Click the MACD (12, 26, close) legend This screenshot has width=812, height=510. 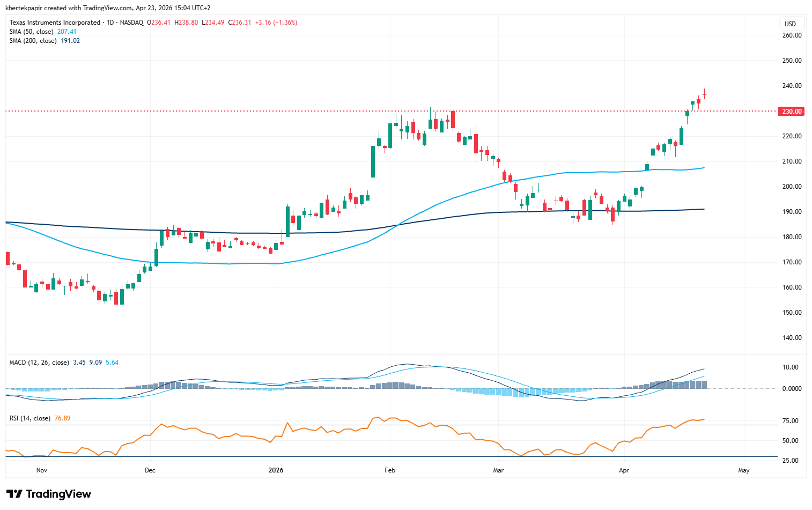coord(39,363)
